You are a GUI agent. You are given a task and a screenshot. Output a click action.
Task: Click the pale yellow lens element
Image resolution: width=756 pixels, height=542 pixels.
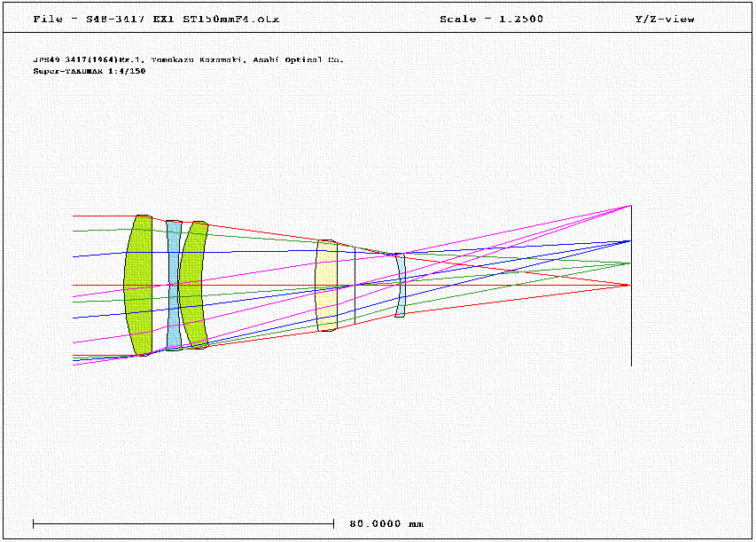(x=326, y=286)
